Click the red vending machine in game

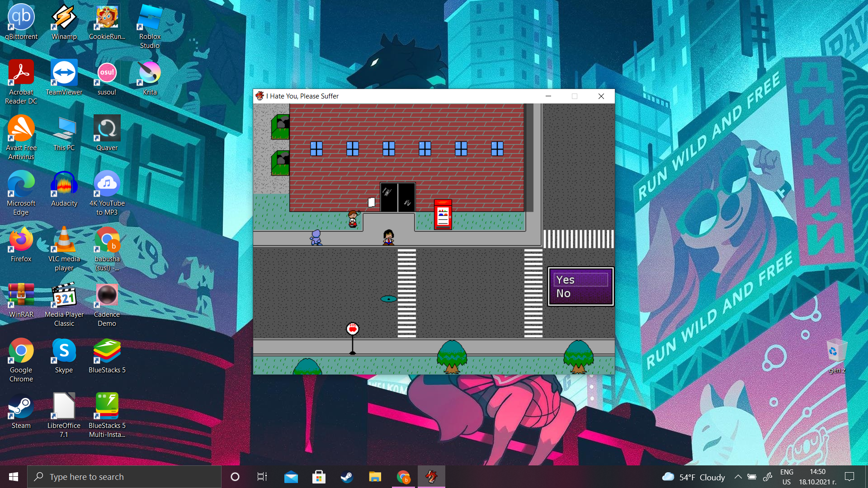[x=443, y=214]
